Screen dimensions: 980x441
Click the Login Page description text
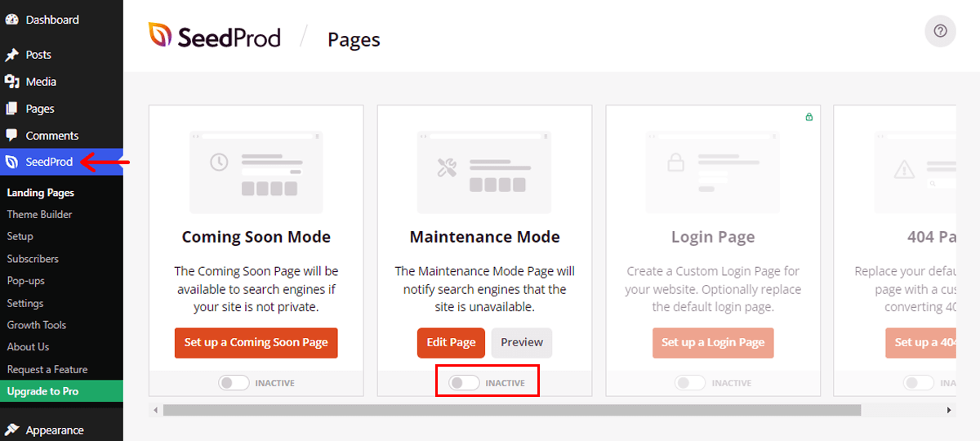[713, 289]
